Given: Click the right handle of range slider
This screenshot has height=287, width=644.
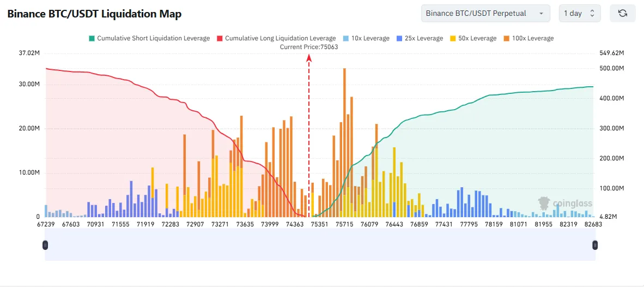Looking at the screenshot, I should pyautogui.click(x=595, y=246).
